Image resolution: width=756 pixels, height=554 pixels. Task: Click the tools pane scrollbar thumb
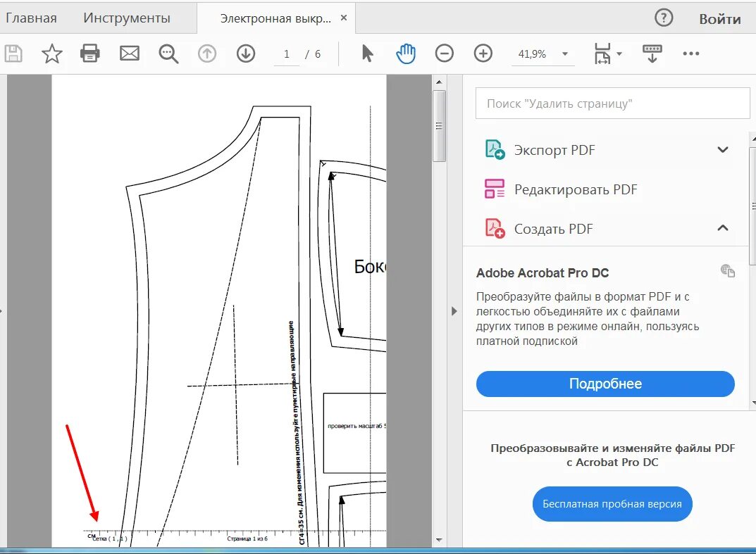(753, 206)
